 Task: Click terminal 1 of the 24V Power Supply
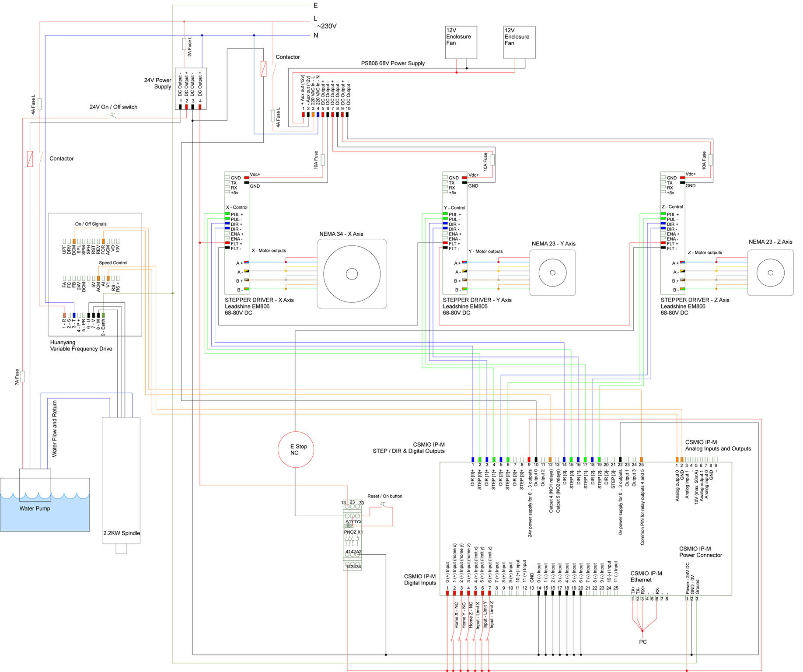[x=180, y=106]
